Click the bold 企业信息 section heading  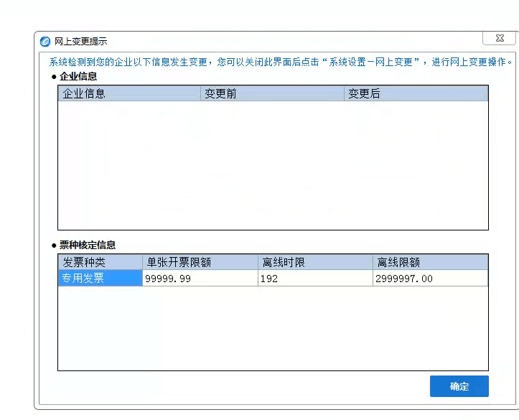pos(78,76)
